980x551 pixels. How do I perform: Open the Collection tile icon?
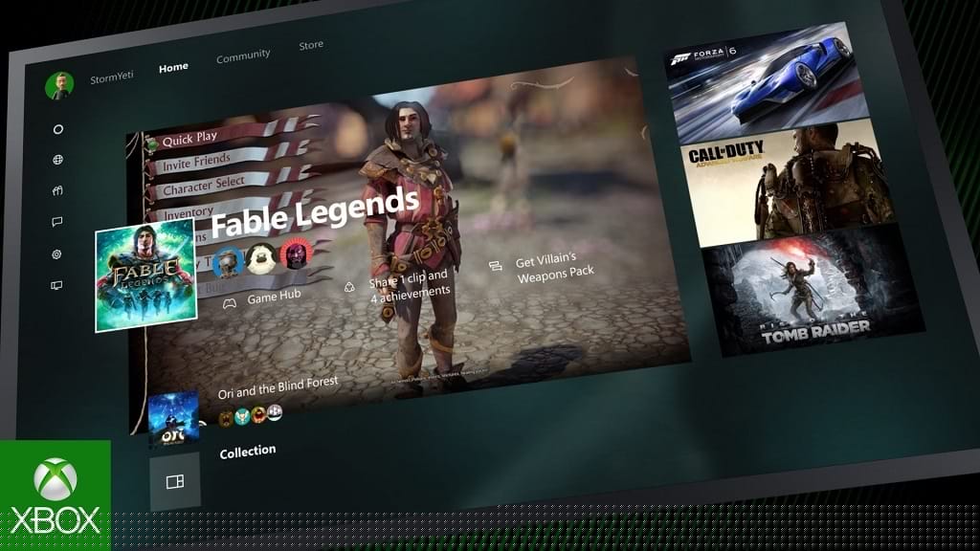(x=175, y=481)
